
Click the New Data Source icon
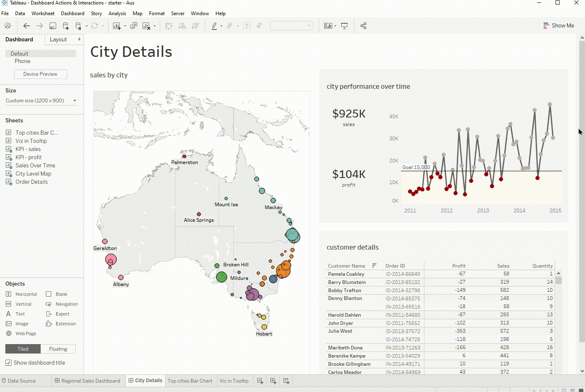(x=66, y=26)
